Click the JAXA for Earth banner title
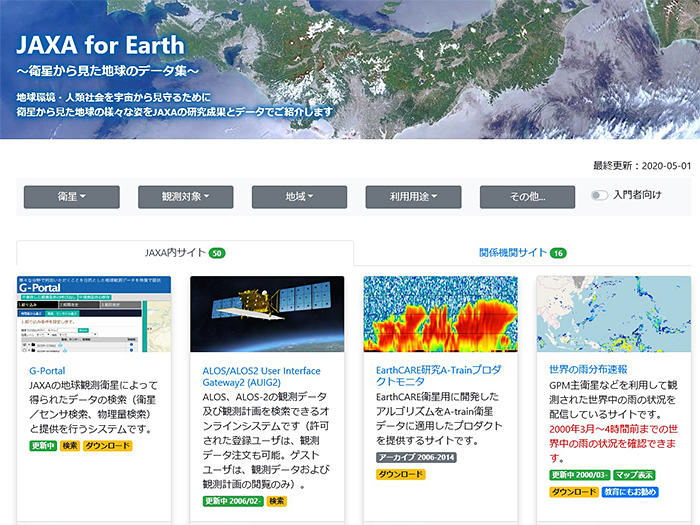 pos(100,45)
